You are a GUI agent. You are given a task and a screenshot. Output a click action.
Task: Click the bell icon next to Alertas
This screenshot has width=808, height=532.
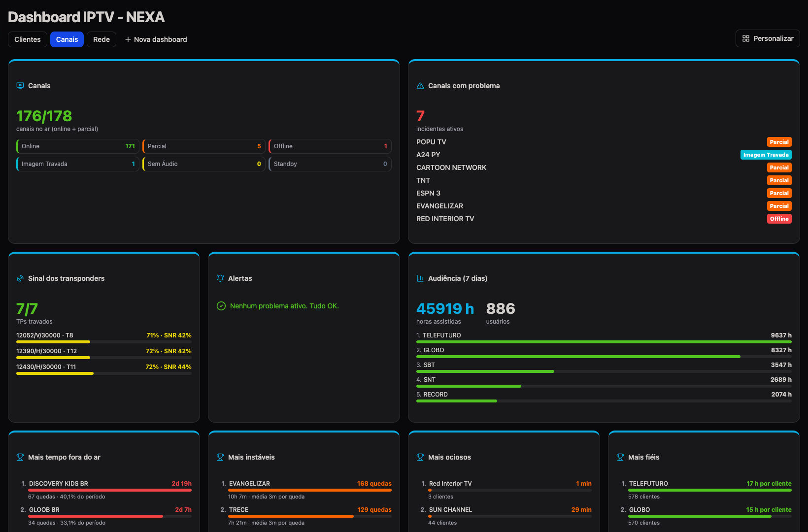pos(220,278)
